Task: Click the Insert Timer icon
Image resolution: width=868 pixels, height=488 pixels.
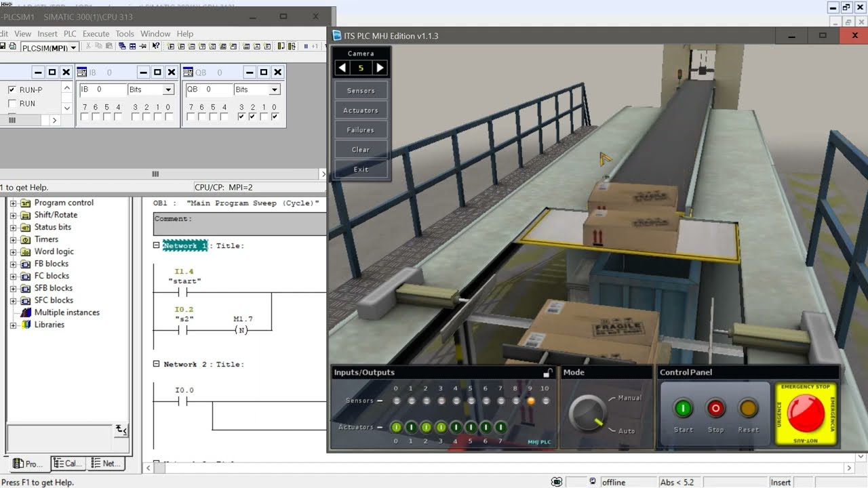Action: (x=202, y=46)
